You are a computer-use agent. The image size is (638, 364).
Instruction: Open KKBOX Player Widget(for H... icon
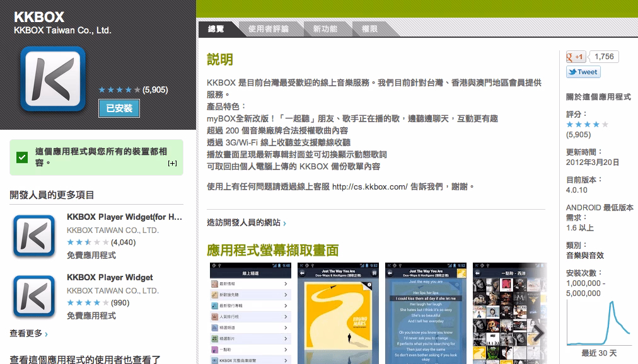(34, 236)
